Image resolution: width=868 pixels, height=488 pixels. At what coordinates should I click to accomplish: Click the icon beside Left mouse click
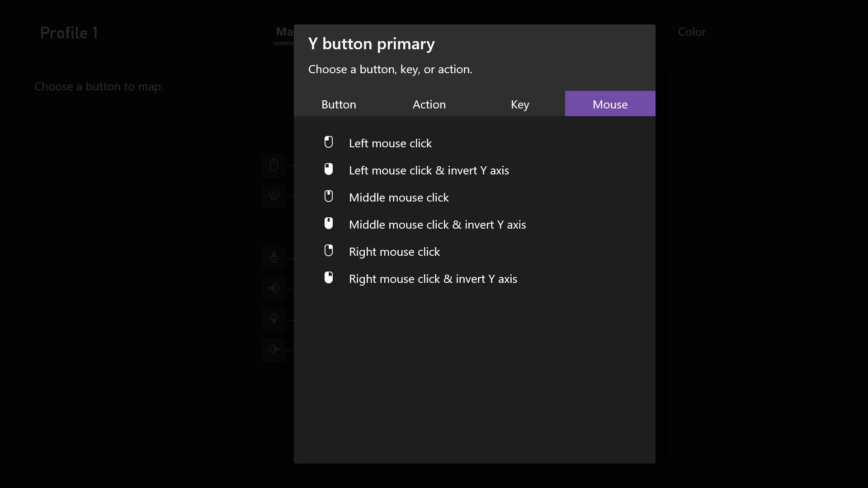coord(329,142)
